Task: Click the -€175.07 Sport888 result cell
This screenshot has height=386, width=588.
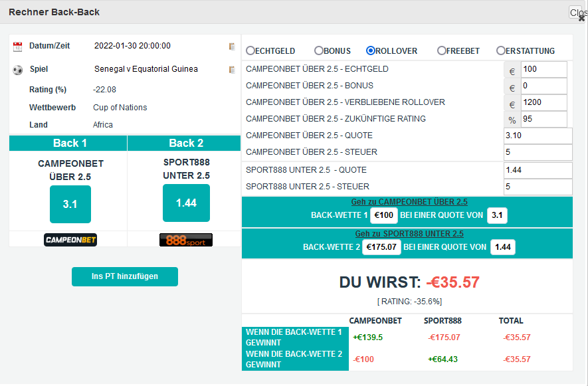Action: [444, 338]
